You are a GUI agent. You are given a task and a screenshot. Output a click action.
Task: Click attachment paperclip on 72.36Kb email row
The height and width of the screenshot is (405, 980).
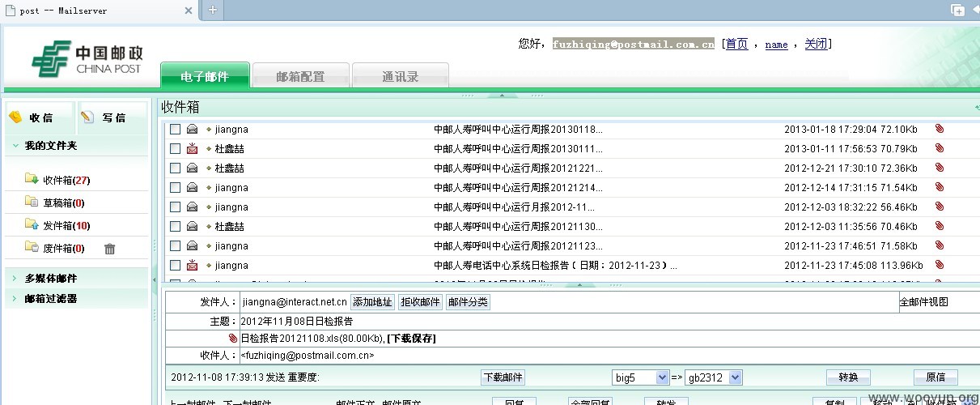tap(940, 168)
